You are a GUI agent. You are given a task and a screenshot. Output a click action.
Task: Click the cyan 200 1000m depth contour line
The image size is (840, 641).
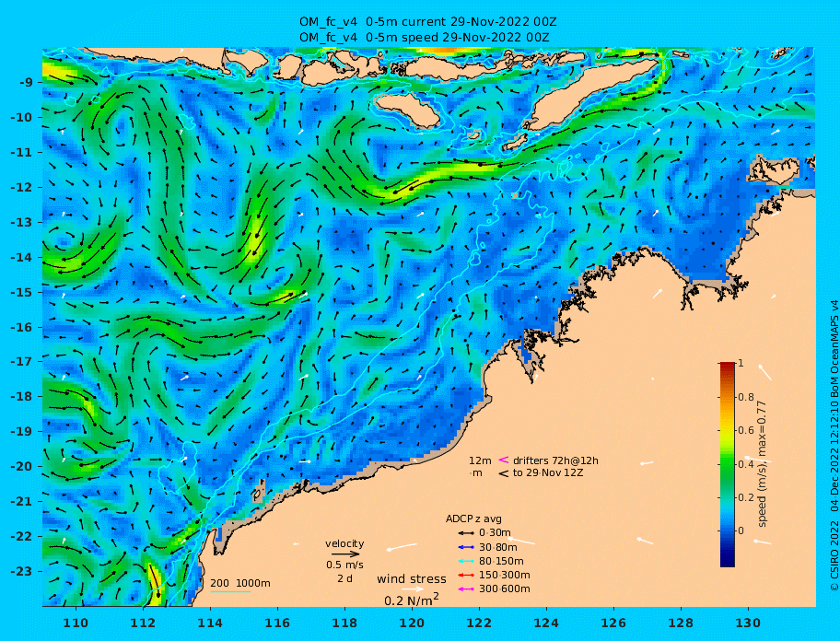(230, 592)
